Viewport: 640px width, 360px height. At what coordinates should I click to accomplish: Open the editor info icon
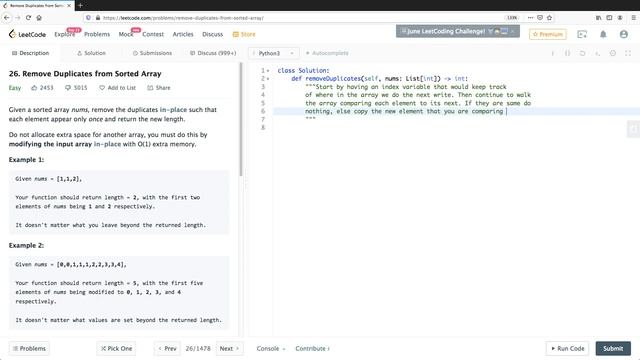click(x=553, y=53)
